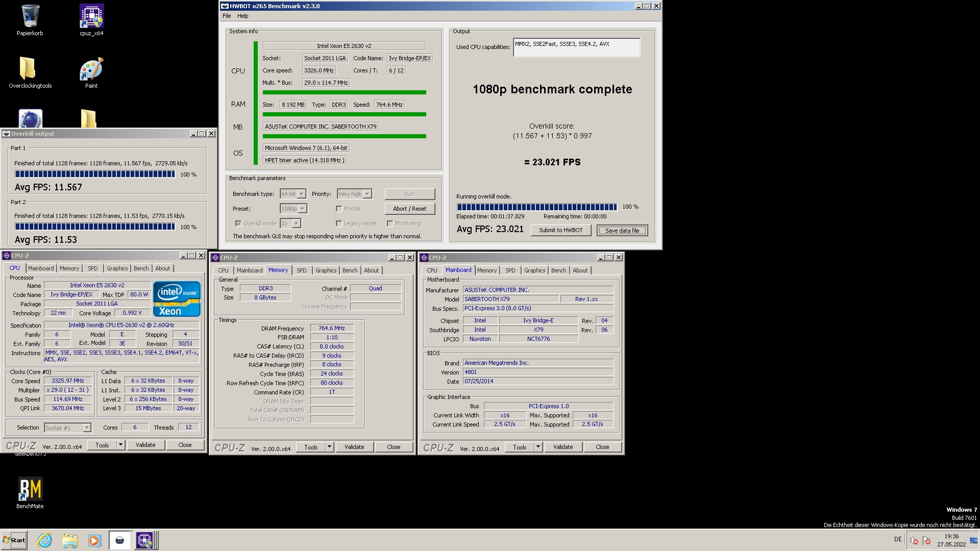Open Windows Media Player from taskbar

coord(94,540)
